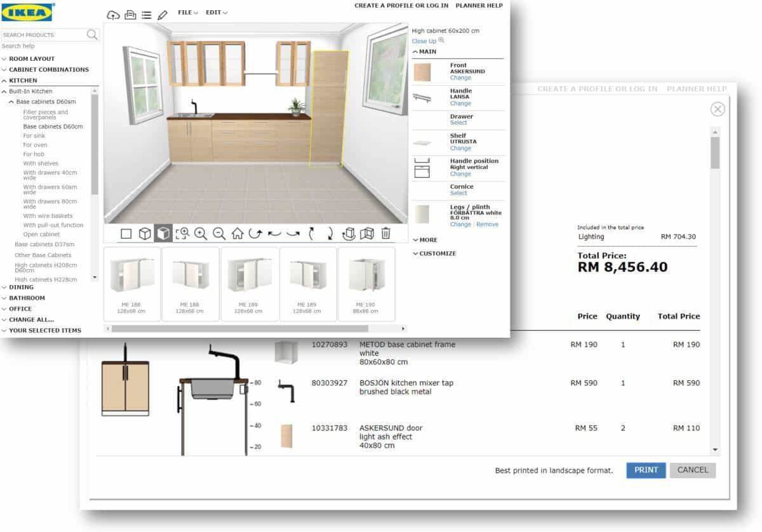Click the print icon in top toolbar
The image size is (762, 532).
point(130,15)
